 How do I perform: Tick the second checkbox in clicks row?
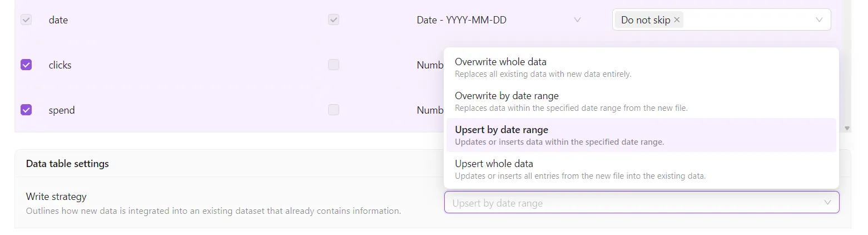(x=333, y=65)
